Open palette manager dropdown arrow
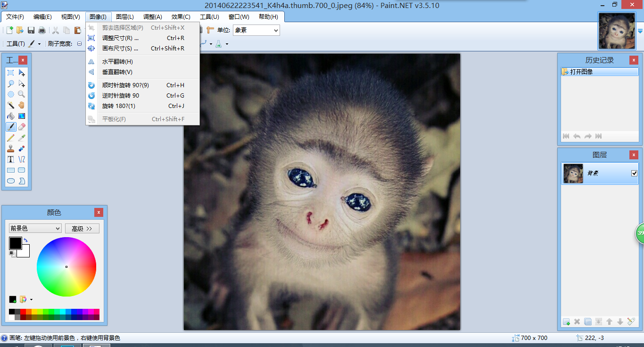This screenshot has height=347, width=644. (x=31, y=299)
